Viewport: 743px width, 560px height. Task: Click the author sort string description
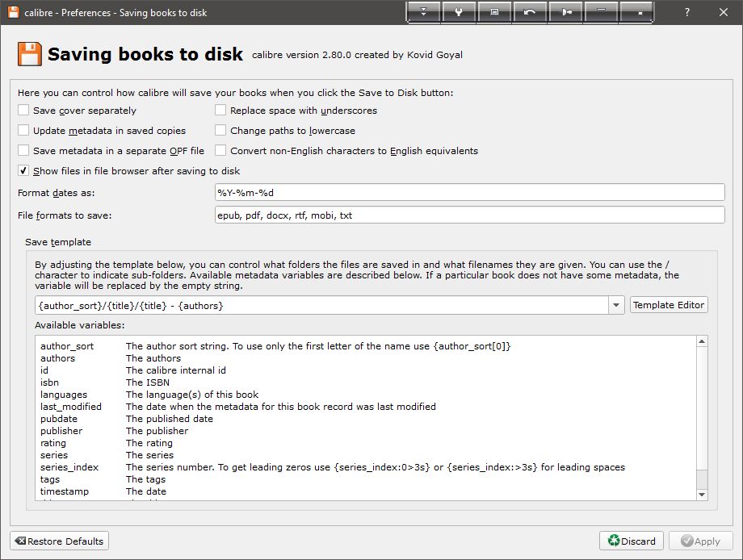[318, 346]
